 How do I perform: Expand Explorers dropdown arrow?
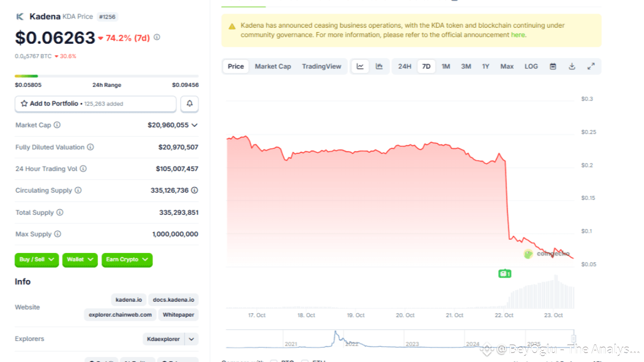click(191, 339)
